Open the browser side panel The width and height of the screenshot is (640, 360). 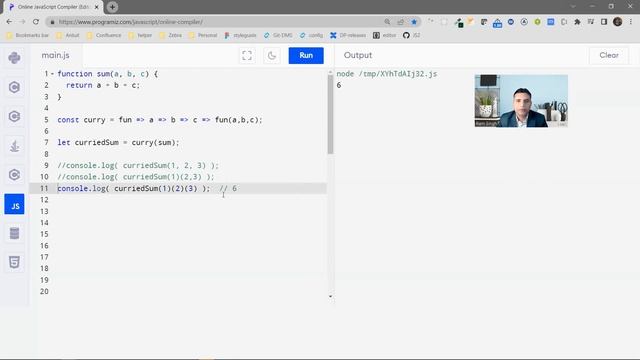604,22
